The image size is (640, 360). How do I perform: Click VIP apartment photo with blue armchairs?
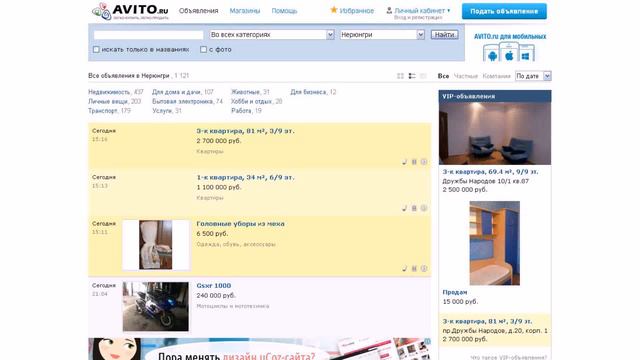click(495, 133)
